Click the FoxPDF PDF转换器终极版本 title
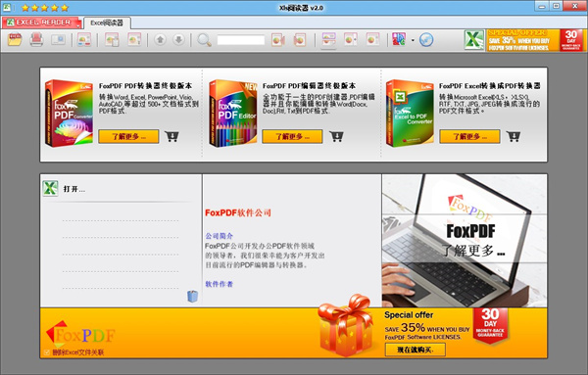The image size is (588, 375). (x=145, y=86)
